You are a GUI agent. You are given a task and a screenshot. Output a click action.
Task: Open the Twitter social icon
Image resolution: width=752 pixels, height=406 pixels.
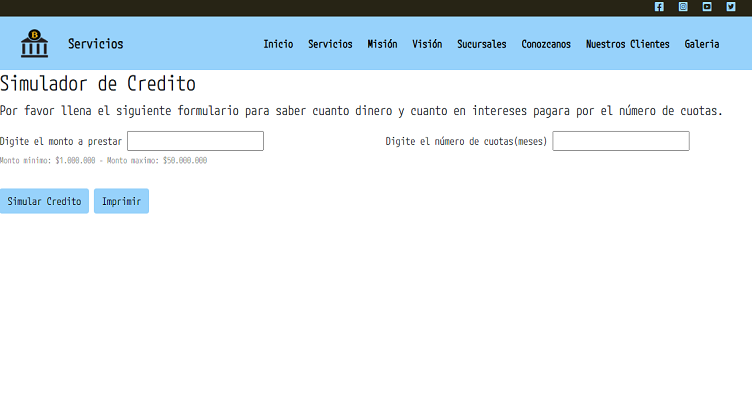coord(731,7)
